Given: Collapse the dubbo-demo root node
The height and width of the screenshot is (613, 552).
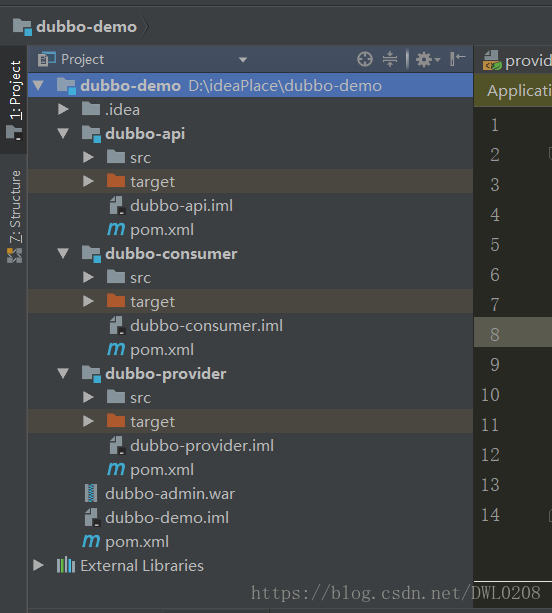Looking at the screenshot, I should pyautogui.click(x=38, y=85).
